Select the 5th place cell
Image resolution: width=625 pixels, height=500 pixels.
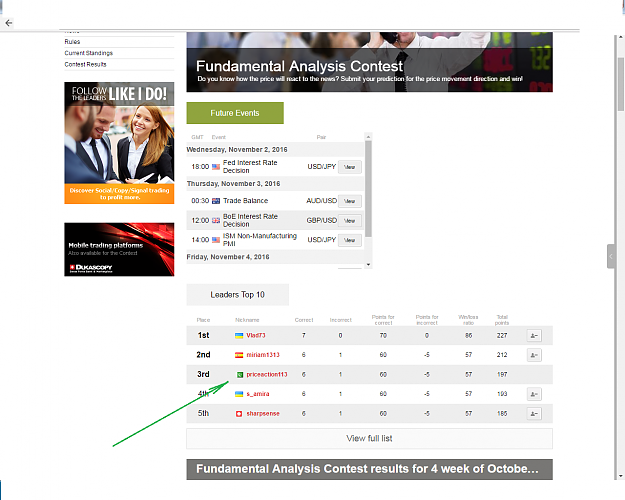[x=203, y=414]
